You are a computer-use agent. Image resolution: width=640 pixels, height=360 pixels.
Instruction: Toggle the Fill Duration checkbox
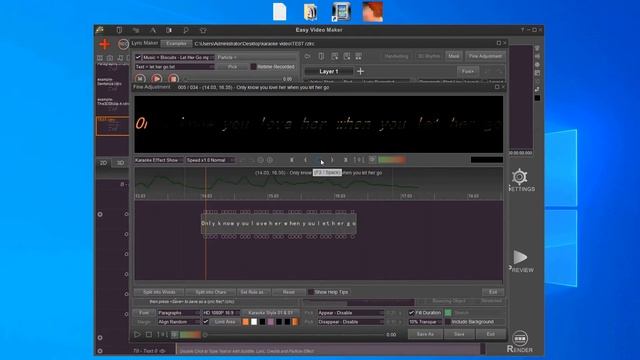(411, 313)
